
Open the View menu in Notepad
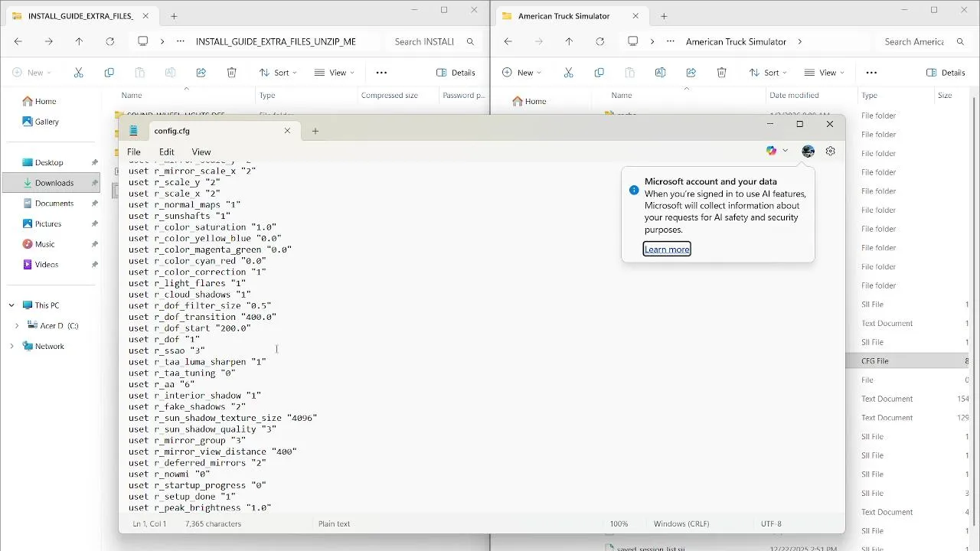click(201, 152)
